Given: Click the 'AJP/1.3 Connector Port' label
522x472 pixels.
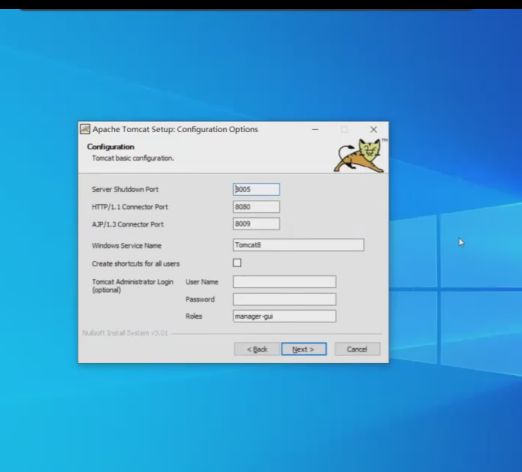Looking at the screenshot, I should coord(128,224).
